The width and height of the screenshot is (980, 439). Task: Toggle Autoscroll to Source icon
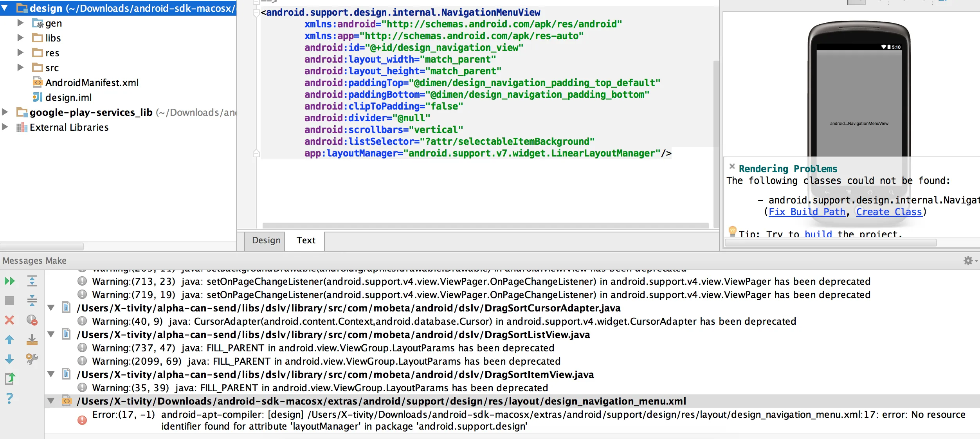pyautogui.click(x=32, y=340)
